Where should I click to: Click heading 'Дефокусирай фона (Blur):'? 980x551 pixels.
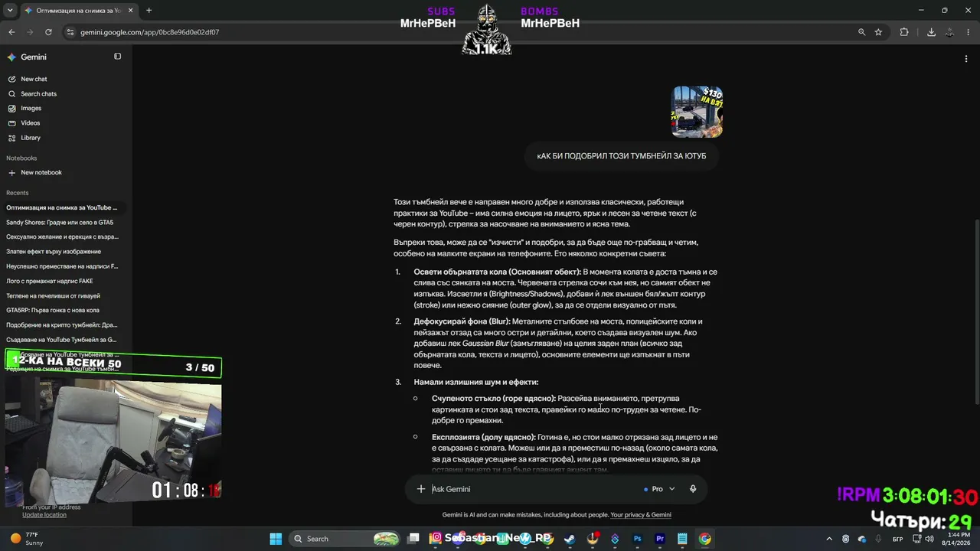coord(462,321)
